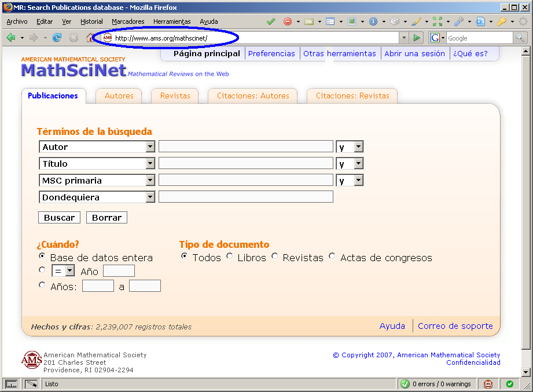Screen dimensions: 533x392
Task: Select the "Base de datos entera" radio button
Action: tap(42, 255)
